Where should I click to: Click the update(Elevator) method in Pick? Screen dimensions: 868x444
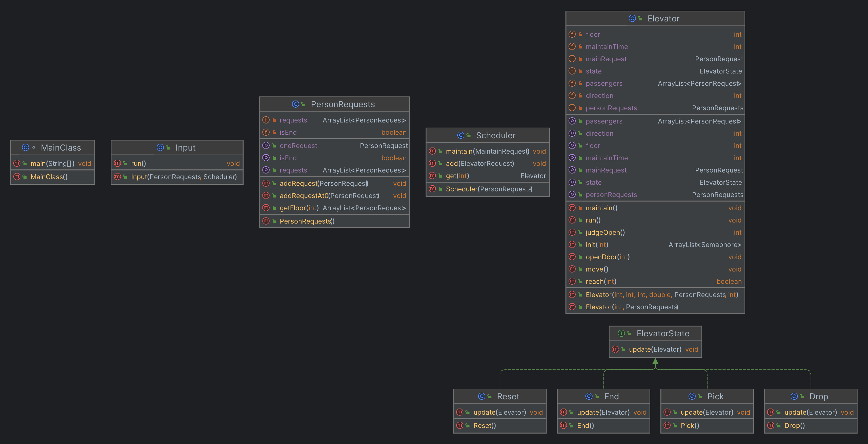coord(707,412)
